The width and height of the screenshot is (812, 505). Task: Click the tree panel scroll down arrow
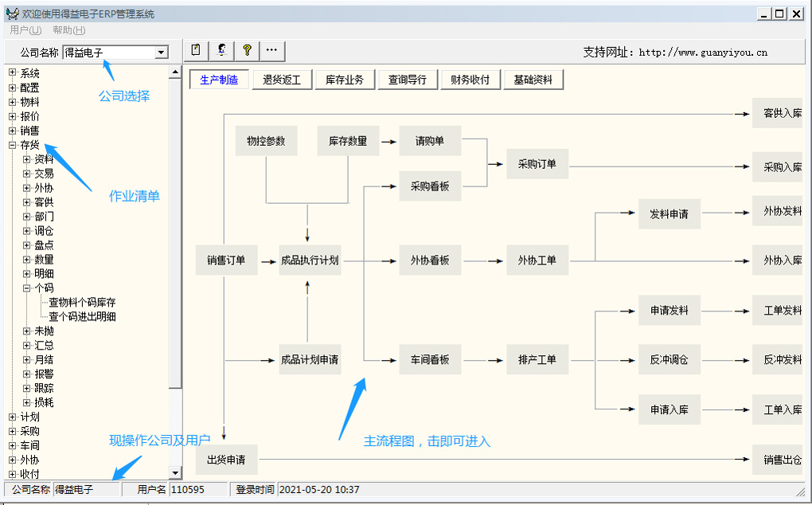tap(176, 473)
